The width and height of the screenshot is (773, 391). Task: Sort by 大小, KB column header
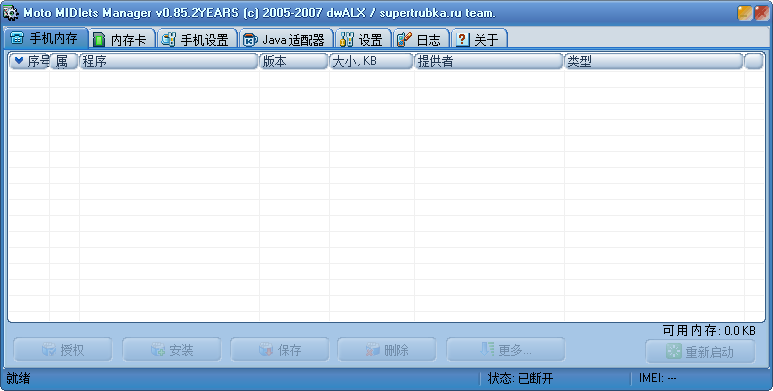coord(372,61)
